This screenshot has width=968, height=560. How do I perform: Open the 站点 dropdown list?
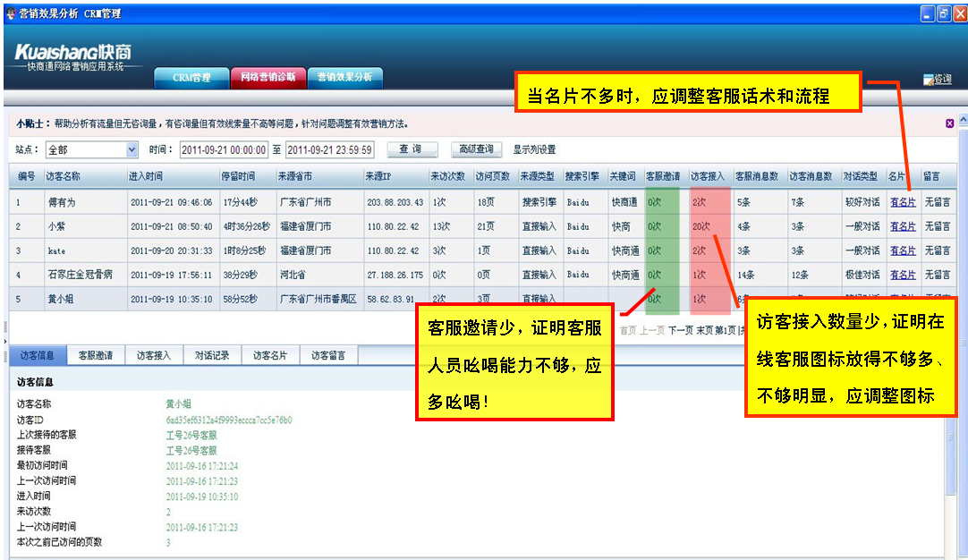point(132,150)
